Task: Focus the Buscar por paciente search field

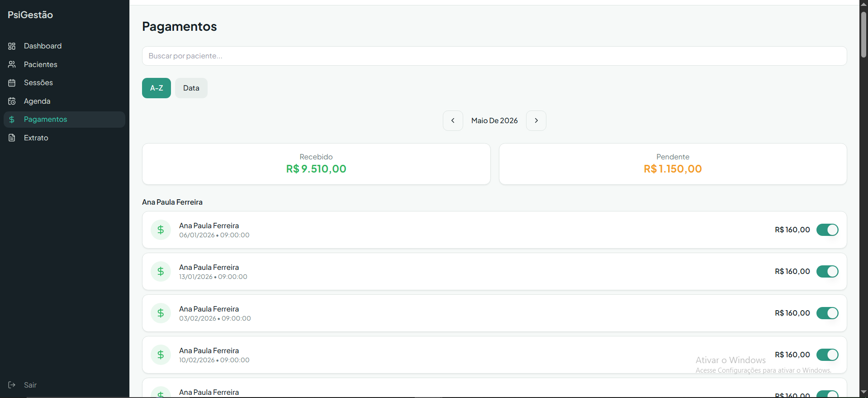Action: [494, 56]
